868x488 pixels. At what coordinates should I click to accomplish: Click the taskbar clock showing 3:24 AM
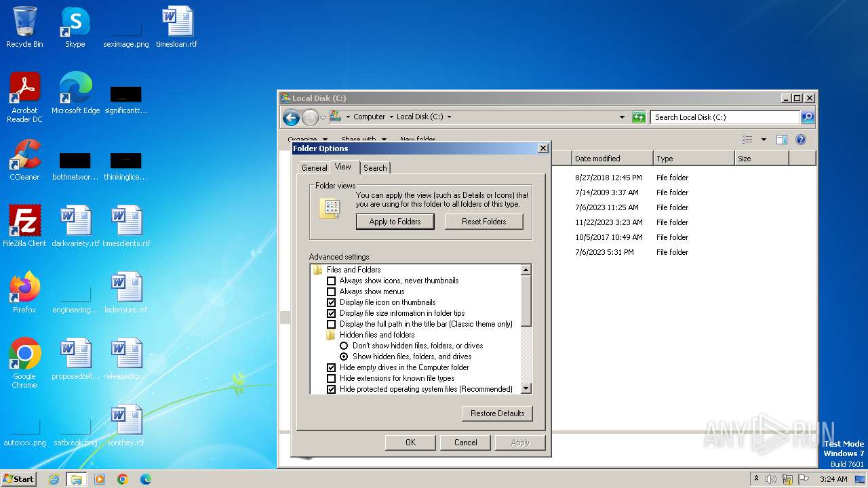point(833,479)
